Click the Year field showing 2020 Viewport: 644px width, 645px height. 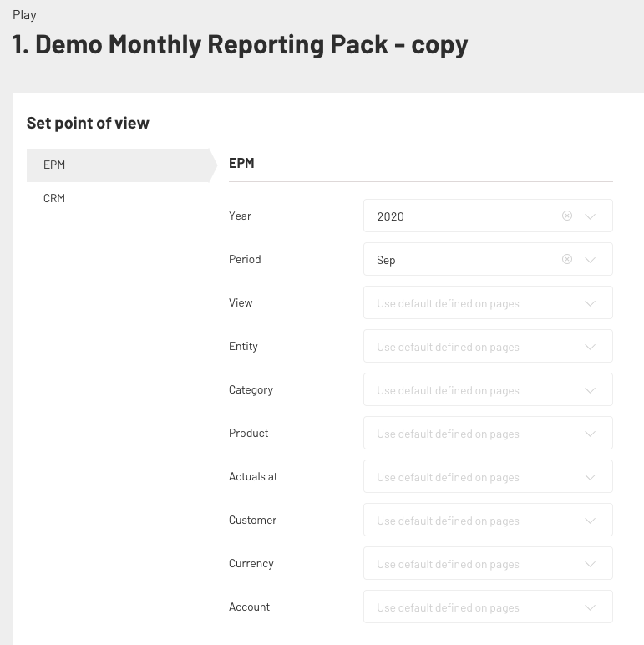488,216
